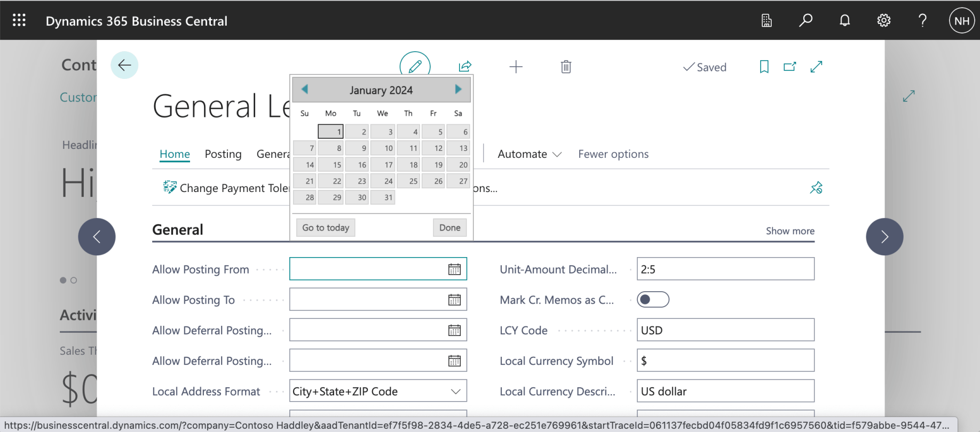Click Show more link in General
The height and width of the screenshot is (432, 980).
(x=789, y=231)
